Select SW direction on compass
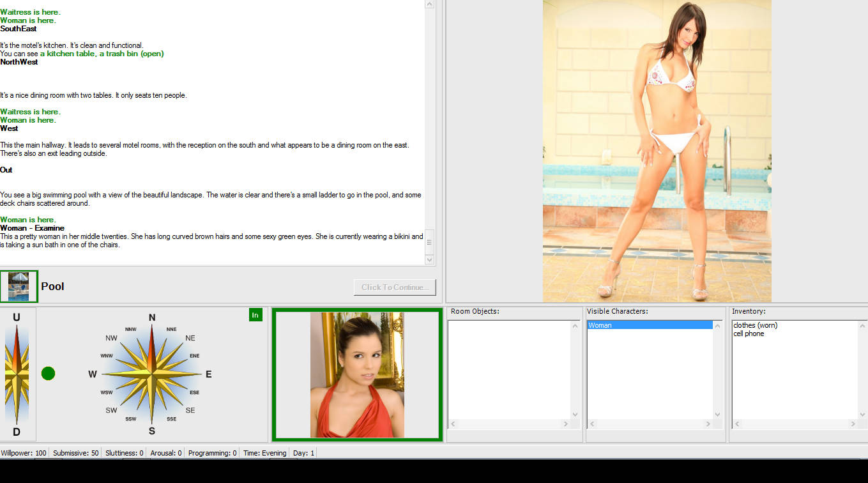This screenshot has height=483, width=868. tap(112, 410)
